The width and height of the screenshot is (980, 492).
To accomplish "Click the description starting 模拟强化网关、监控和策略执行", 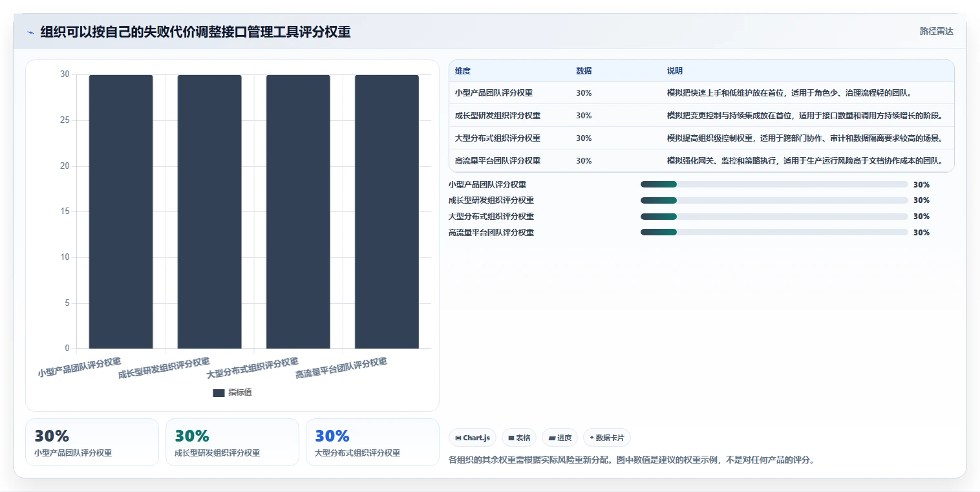I will coord(805,161).
